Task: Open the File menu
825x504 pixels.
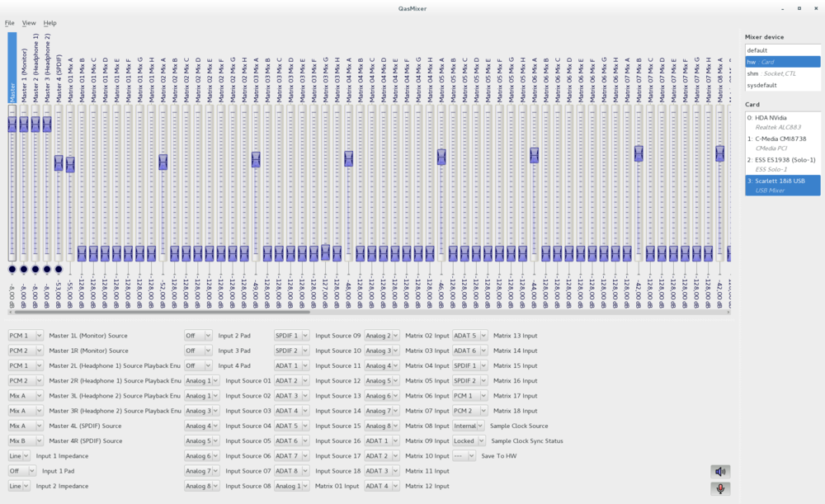Action: click(x=9, y=23)
